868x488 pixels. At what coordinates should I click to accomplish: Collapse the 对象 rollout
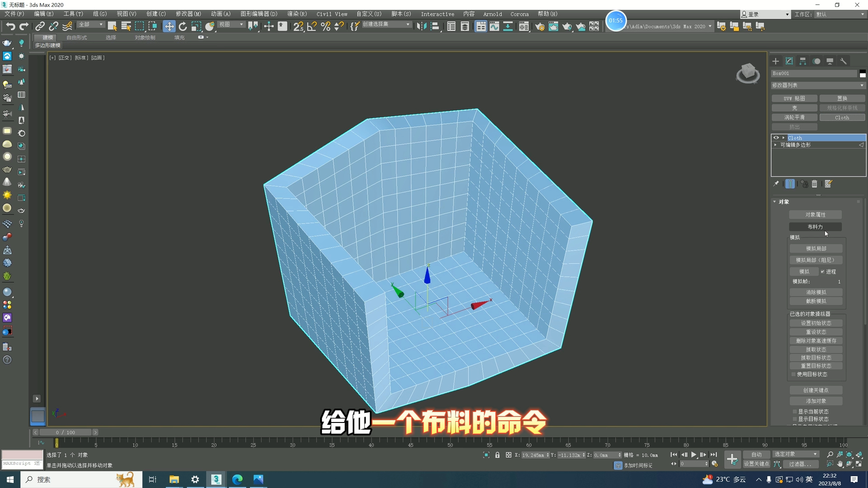point(774,202)
